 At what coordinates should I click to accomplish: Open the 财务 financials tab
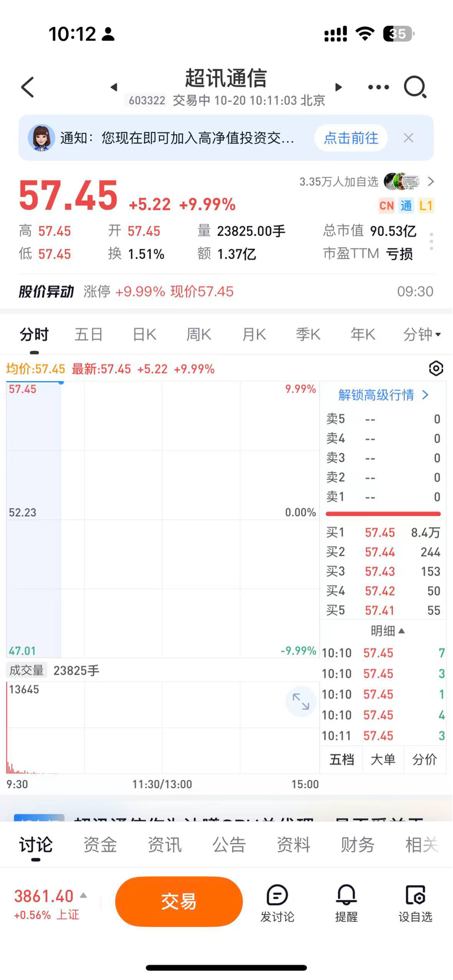tap(358, 845)
